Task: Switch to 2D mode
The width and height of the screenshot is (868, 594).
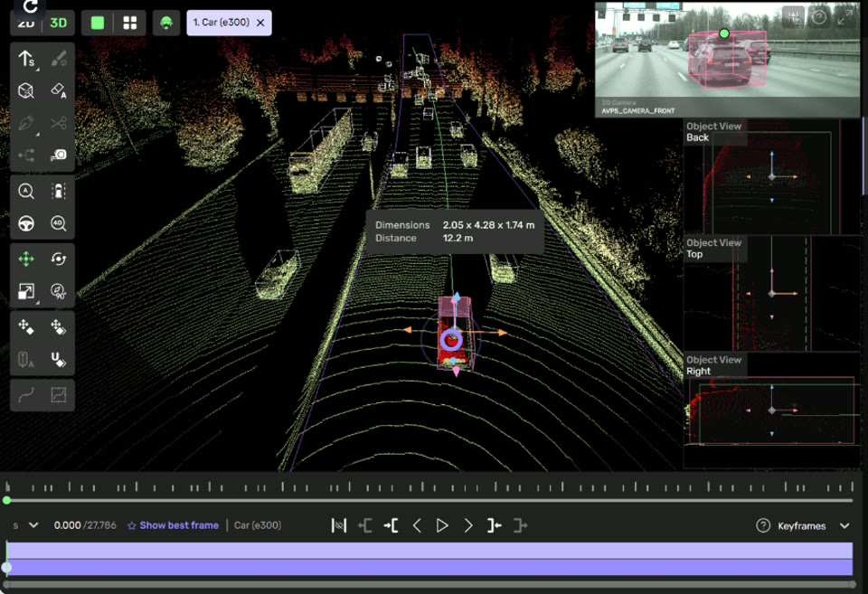Action: coord(25,22)
